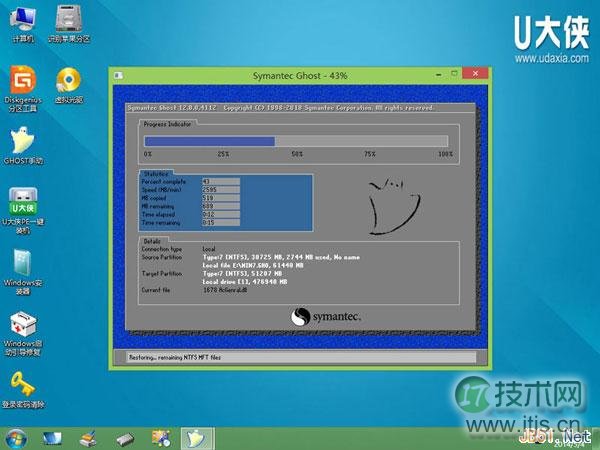This screenshot has height=450, width=600.
Task: Open the 识别苹果分区 hard drive desktop icon
Action: point(69,24)
